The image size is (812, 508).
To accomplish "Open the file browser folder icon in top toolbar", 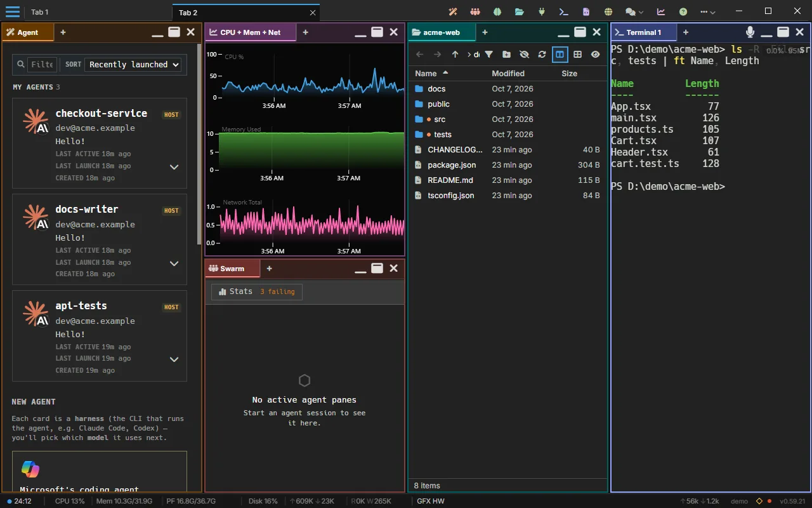I will [520, 11].
